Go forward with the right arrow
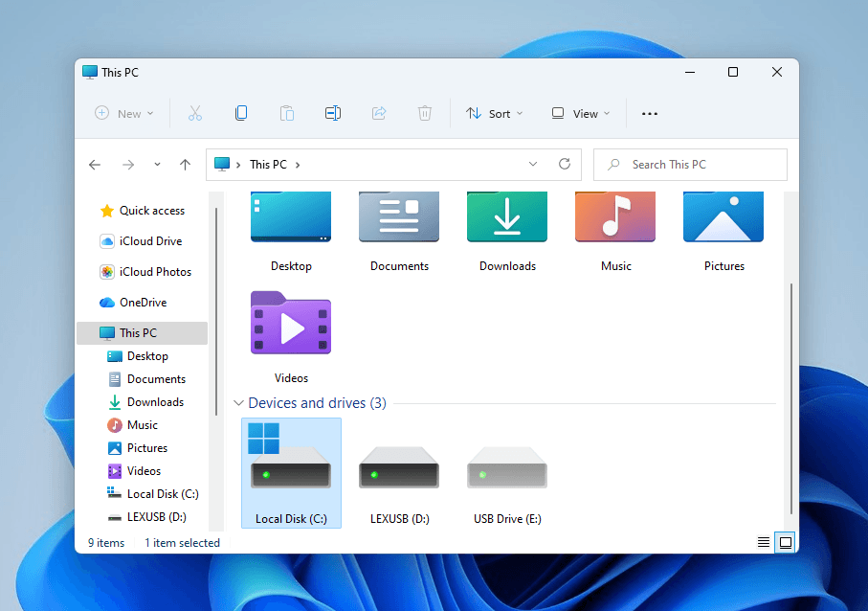868x611 pixels. click(x=128, y=165)
